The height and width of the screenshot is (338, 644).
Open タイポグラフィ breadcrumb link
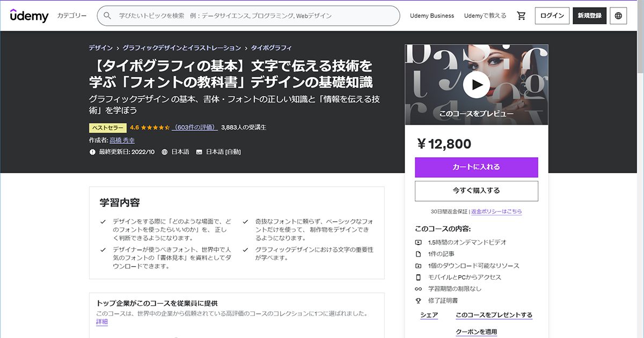coord(272,48)
